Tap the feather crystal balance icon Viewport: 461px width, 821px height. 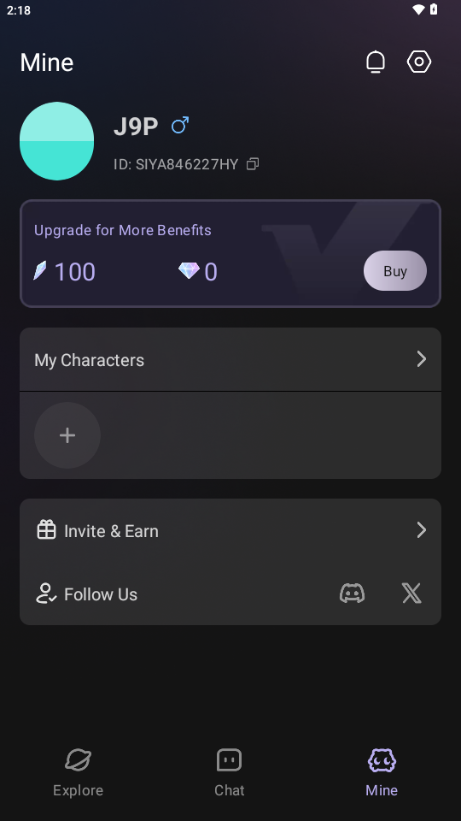[40, 270]
